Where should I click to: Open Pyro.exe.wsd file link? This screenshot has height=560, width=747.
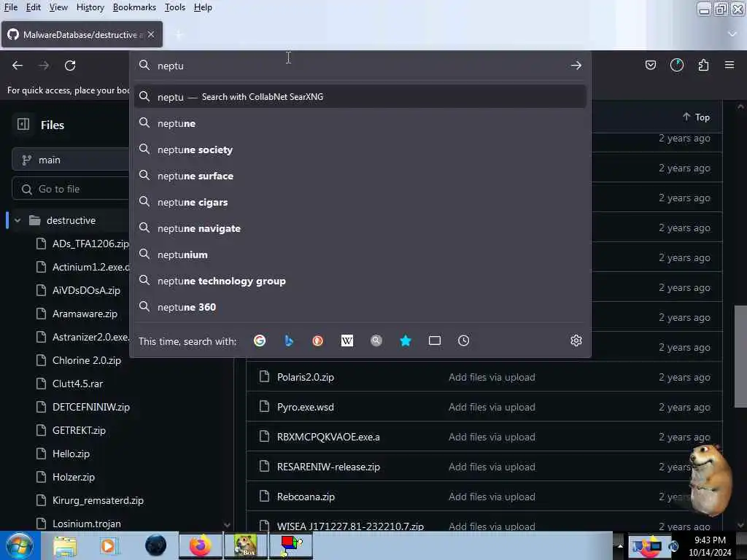[306, 407]
